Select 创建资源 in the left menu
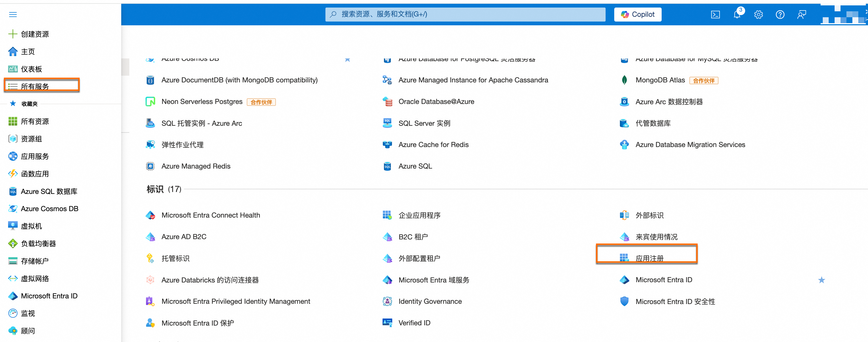868x342 pixels. (x=35, y=34)
